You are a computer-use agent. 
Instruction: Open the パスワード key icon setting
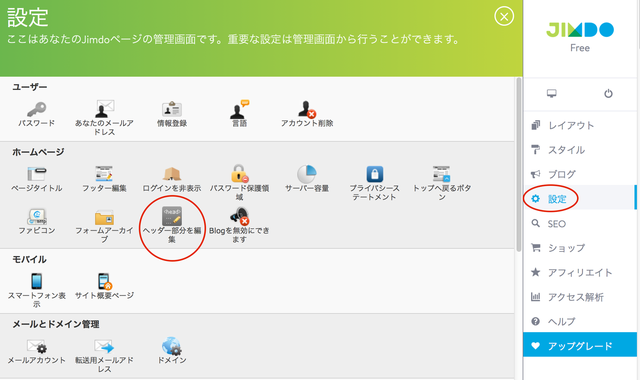pos(36,109)
